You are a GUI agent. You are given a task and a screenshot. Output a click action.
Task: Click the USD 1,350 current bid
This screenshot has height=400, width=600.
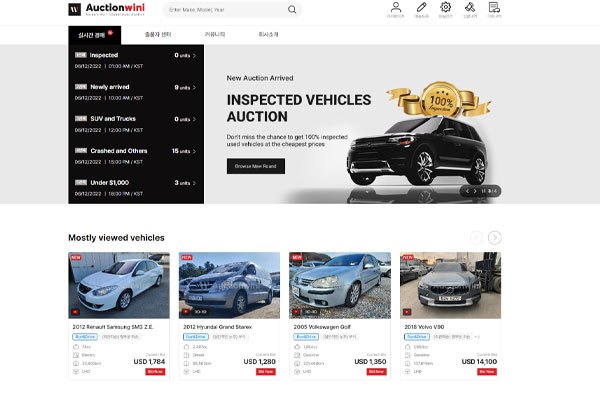[370, 362]
